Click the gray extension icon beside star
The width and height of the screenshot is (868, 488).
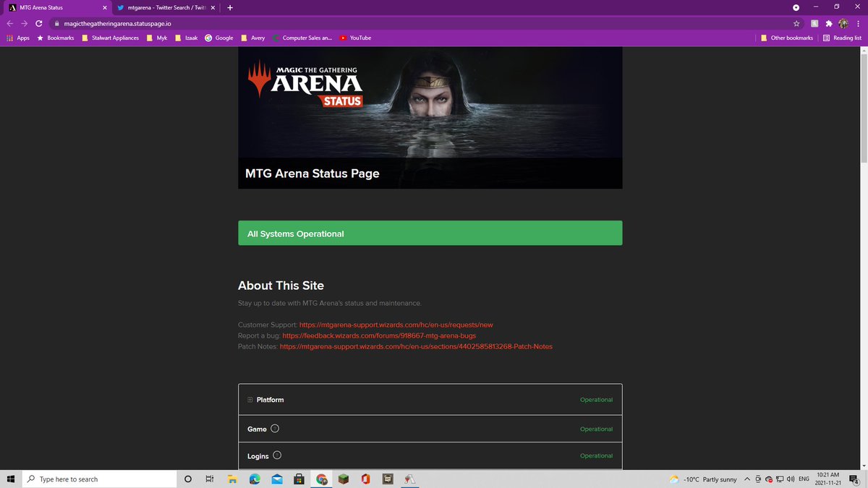click(814, 23)
